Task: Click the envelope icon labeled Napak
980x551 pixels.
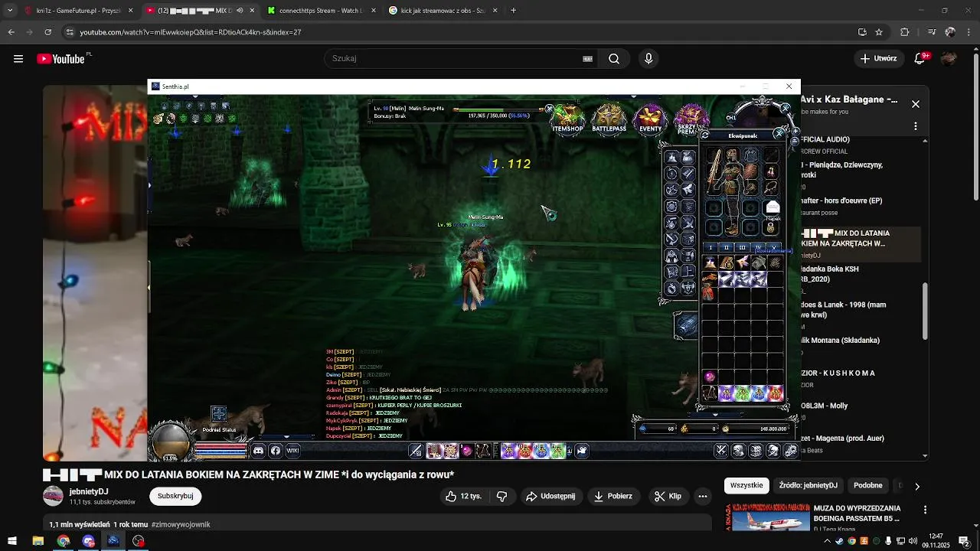Action: [x=773, y=207]
